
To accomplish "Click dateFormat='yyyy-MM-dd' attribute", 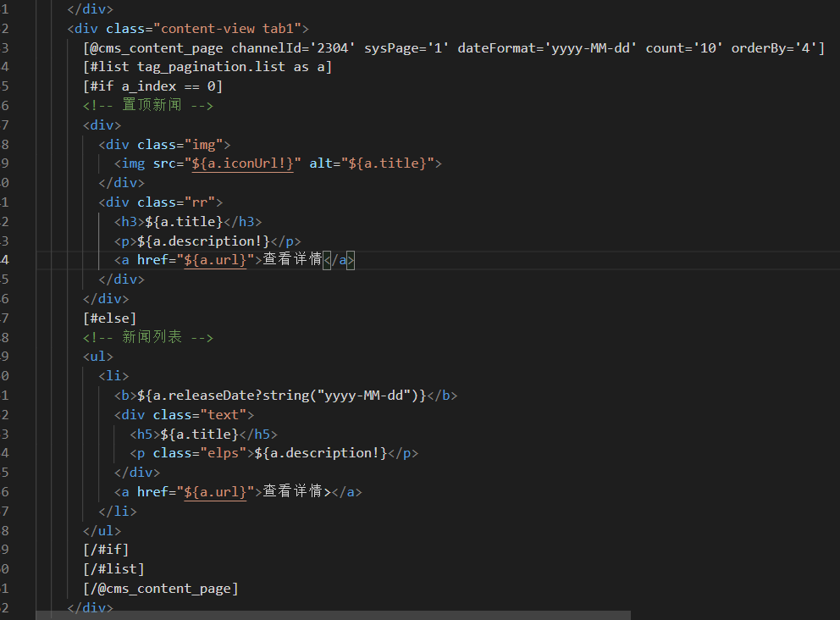I will pos(547,48).
